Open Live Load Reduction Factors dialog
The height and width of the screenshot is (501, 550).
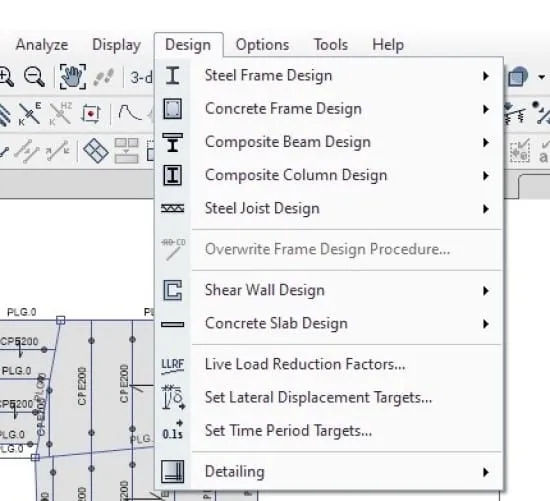329,364
